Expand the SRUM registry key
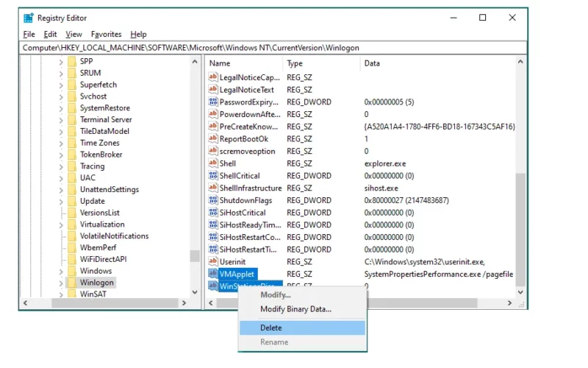 (61, 74)
